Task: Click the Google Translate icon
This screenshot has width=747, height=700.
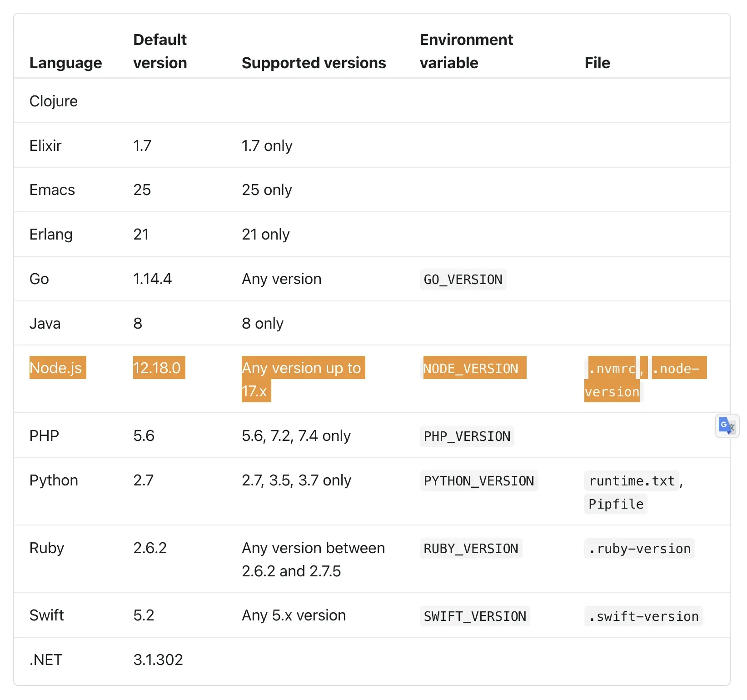Action: (x=727, y=426)
